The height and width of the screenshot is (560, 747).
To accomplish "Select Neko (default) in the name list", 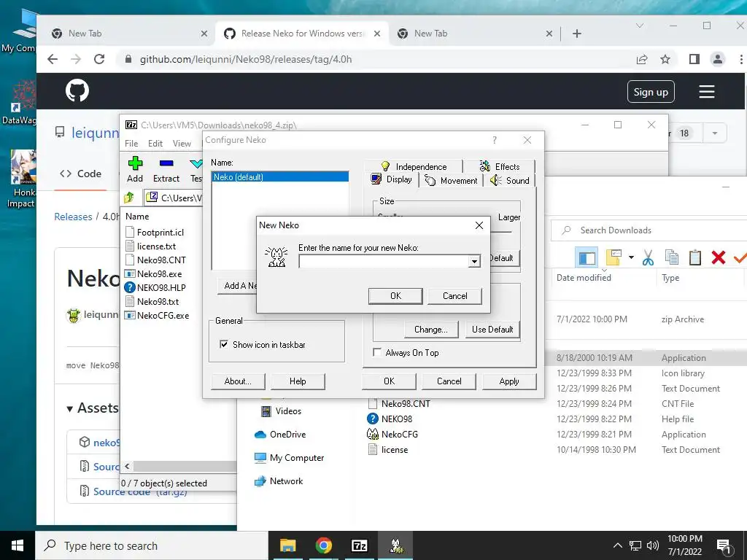I will (280, 177).
